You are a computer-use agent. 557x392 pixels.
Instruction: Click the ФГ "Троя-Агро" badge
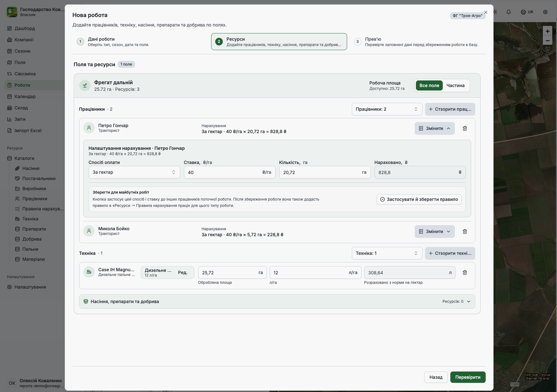point(467,16)
